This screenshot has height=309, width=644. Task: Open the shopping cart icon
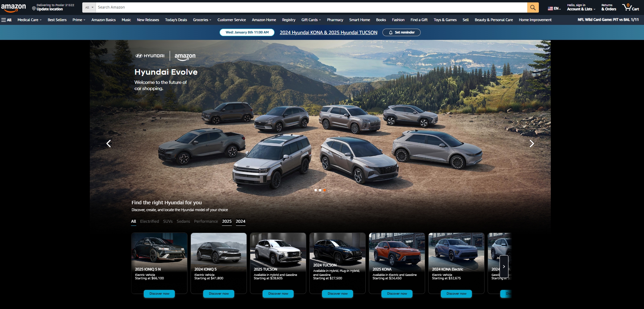(630, 8)
